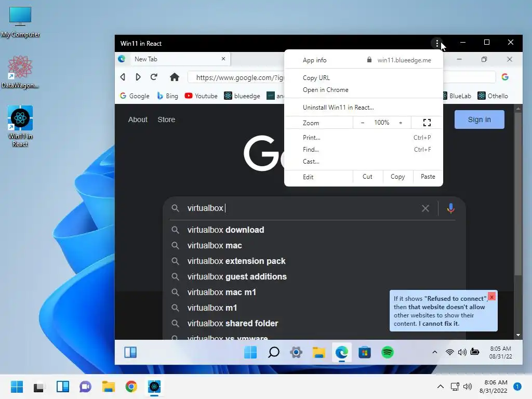Increase zoom with the plus button

(401, 123)
